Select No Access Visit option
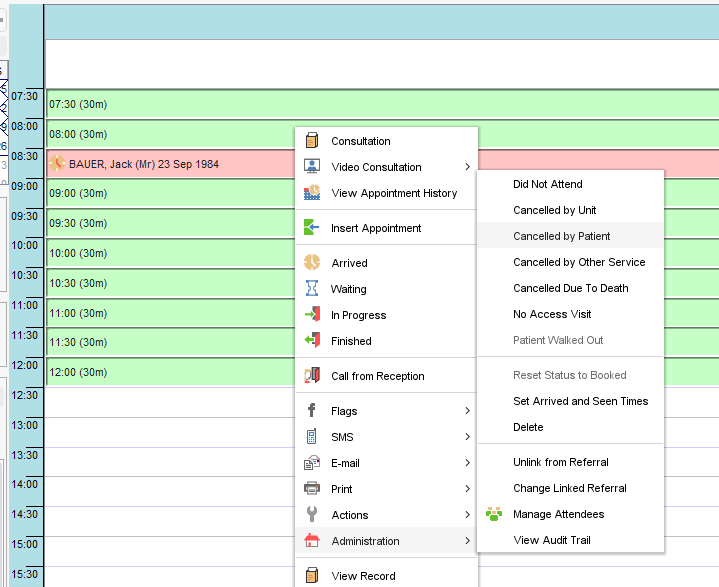 pos(570,314)
